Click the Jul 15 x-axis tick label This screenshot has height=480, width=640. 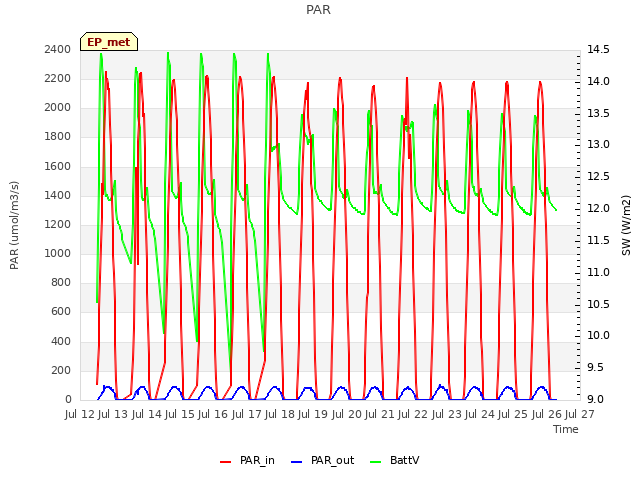tap(180, 414)
